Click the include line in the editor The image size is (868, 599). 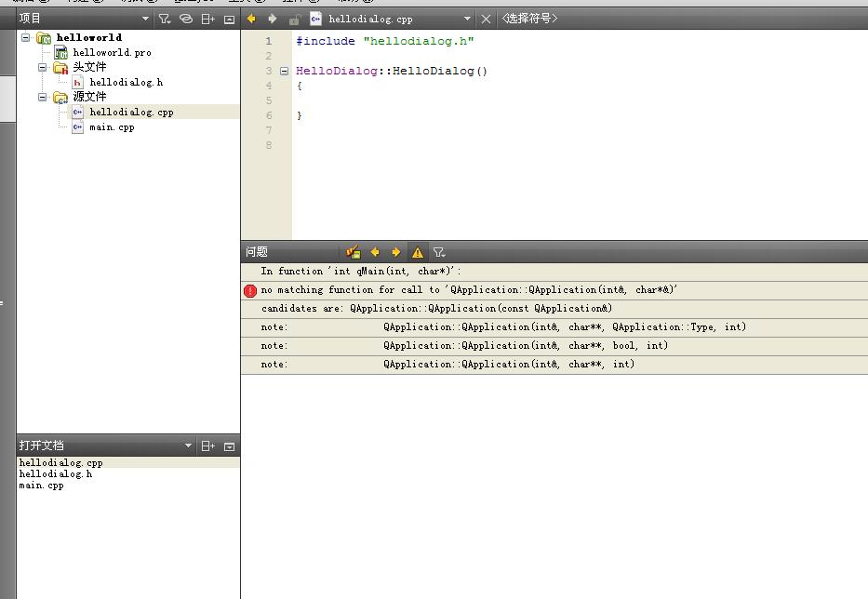pos(385,41)
